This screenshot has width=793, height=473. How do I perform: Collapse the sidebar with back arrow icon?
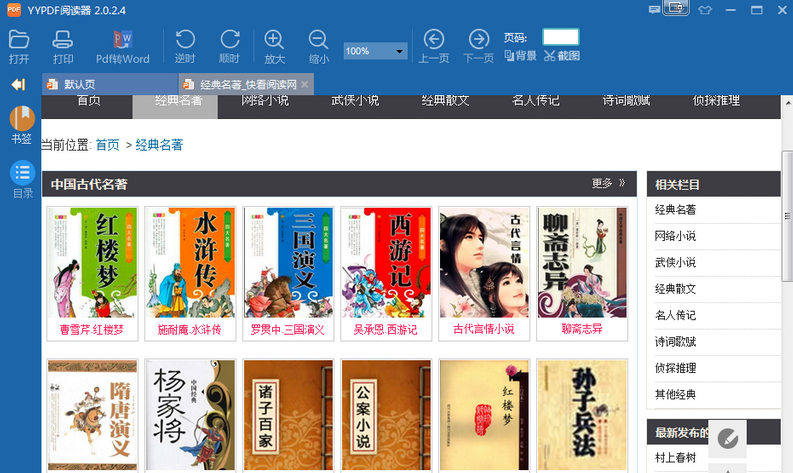(x=19, y=84)
